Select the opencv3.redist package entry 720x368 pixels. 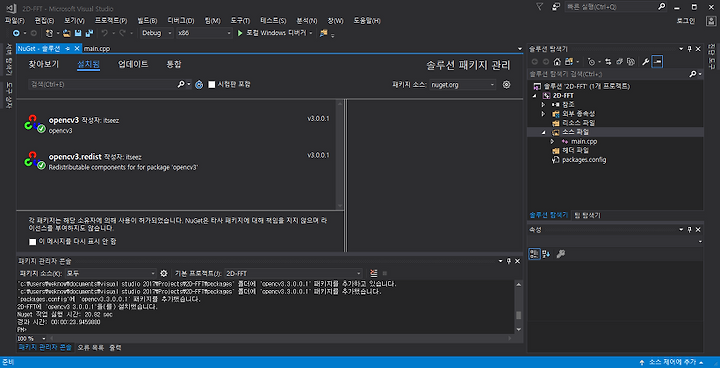coord(176,161)
